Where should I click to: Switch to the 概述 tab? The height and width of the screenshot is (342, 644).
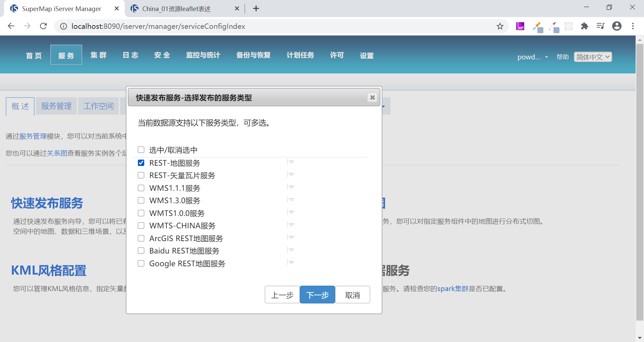20,106
